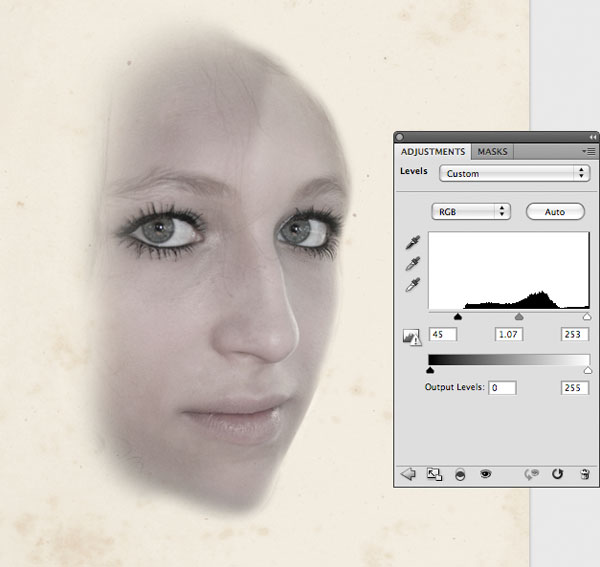Select the Adjustments tab
The height and width of the screenshot is (567, 600).
(433, 152)
